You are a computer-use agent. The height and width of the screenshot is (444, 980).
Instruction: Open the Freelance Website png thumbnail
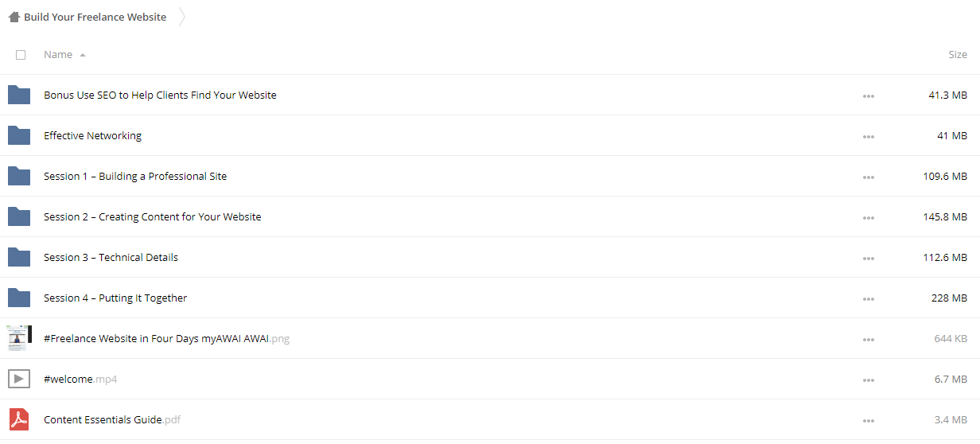[x=19, y=338]
